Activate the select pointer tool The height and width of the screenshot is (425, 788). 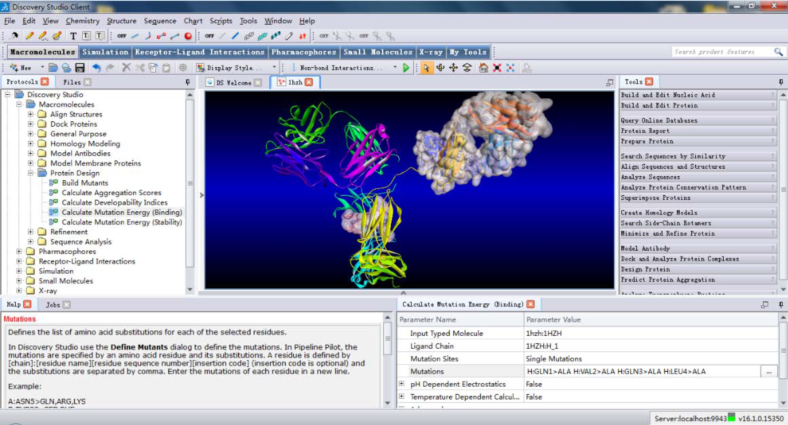[x=426, y=67]
